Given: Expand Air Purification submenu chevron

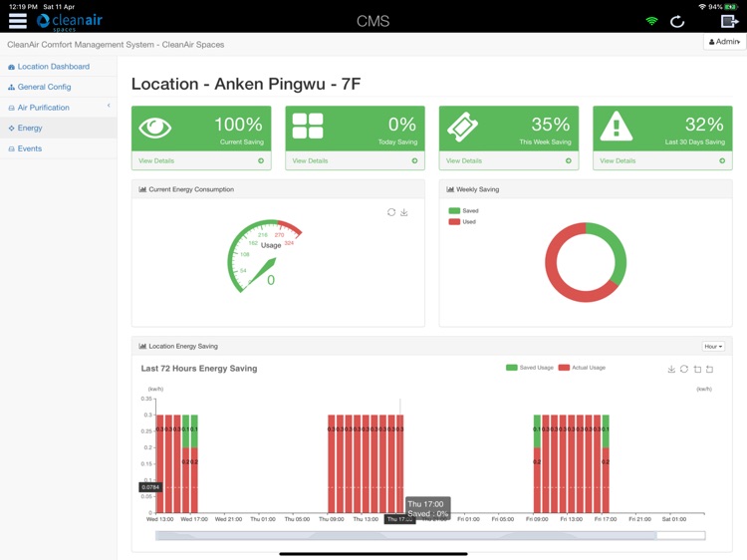Looking at the screenshot, I should click(x=109, y=106).
